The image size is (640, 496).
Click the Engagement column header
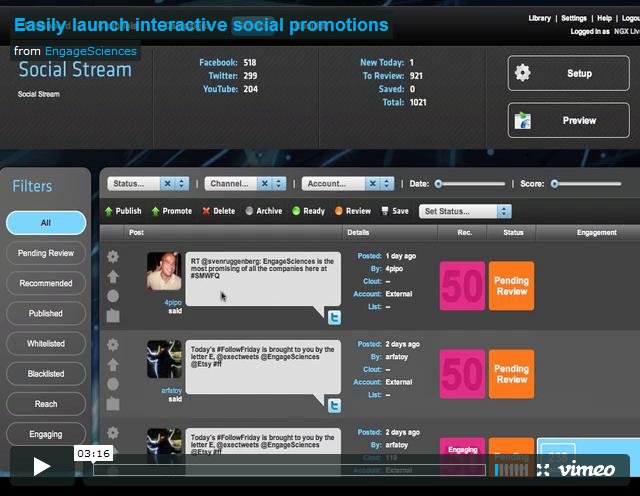[x=596, y=232]
